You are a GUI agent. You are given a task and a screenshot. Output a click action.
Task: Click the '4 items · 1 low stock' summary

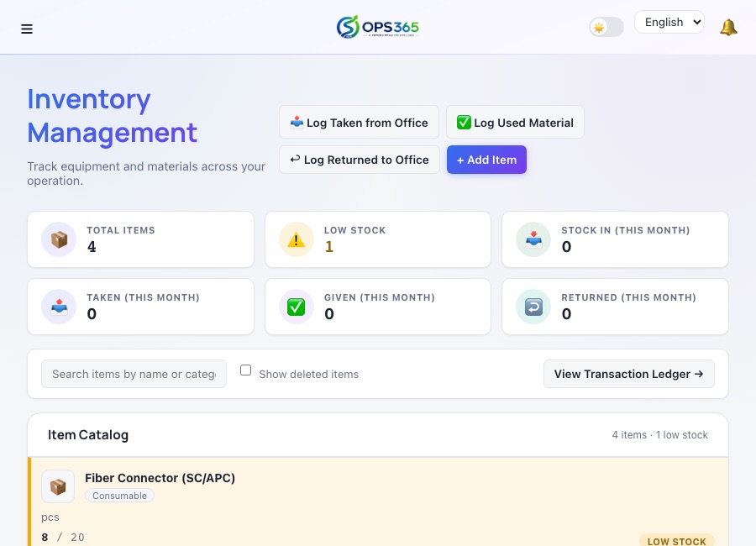(660, 435)
